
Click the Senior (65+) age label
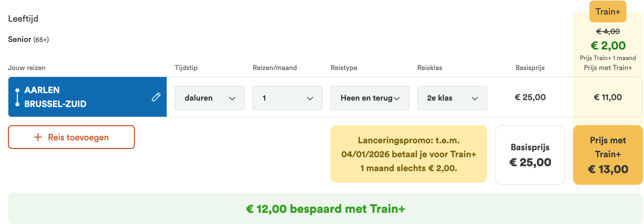pos(29,39)
